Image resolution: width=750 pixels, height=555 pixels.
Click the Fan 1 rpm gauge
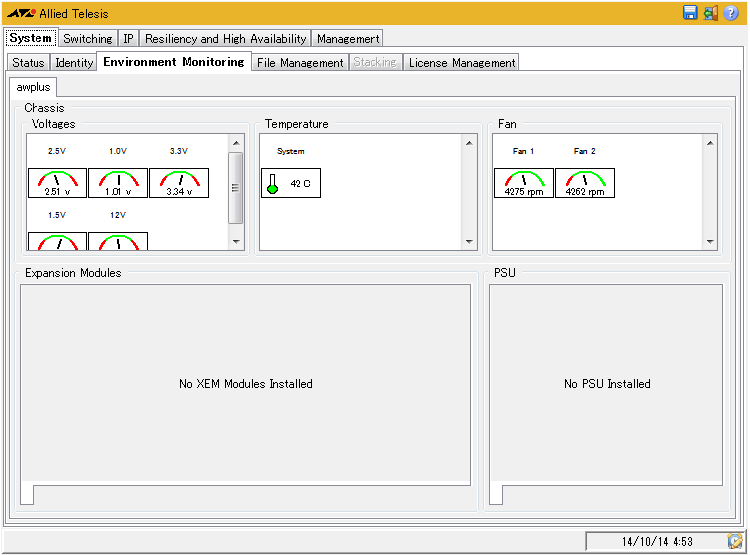tap(523, 183)
